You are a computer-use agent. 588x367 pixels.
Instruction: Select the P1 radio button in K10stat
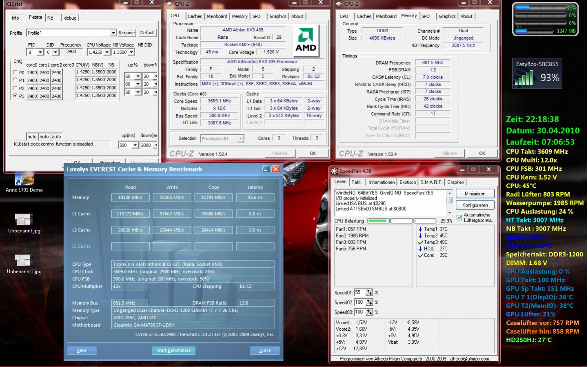point(15,80)
